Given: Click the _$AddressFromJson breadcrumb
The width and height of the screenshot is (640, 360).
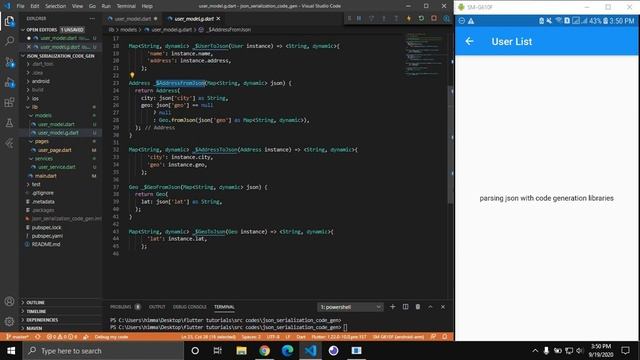Looking at the screenshot, I should coord(229,30).
